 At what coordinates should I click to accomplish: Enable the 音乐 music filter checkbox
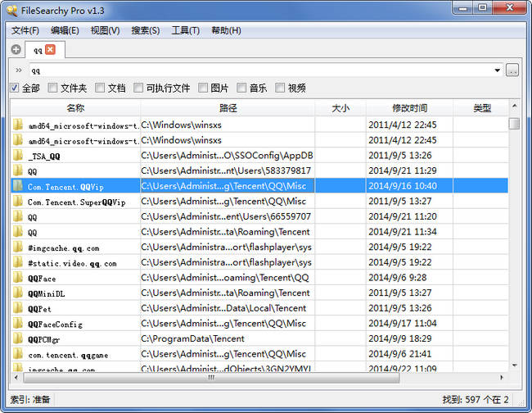(x=241, y=88)
